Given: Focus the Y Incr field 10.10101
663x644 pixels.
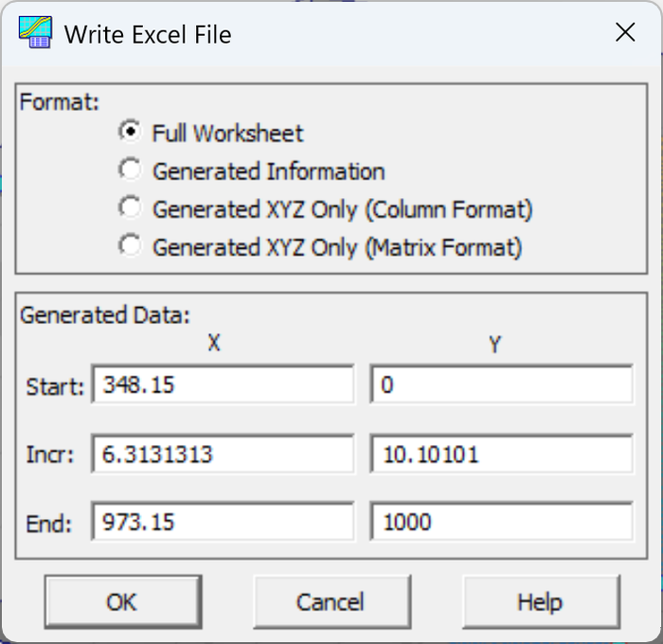Looking at the screenshot, I should click(502, 454).
